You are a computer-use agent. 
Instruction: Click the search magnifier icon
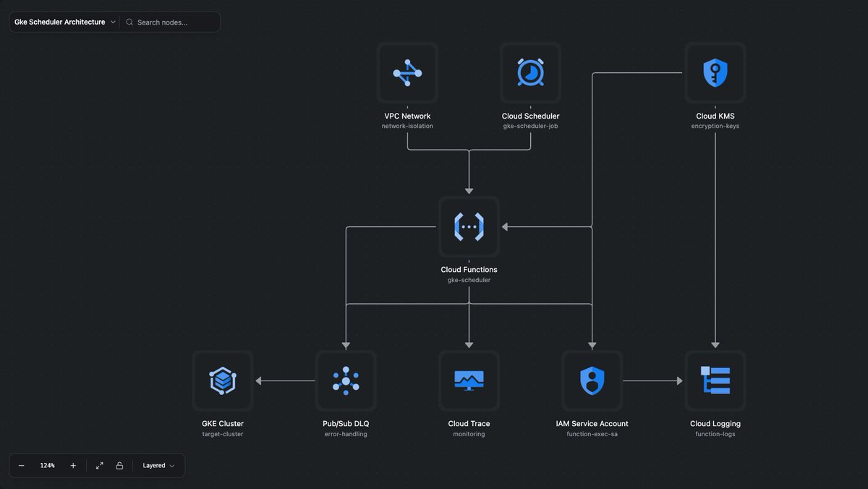pyautogui.click(x=129, y=22)
